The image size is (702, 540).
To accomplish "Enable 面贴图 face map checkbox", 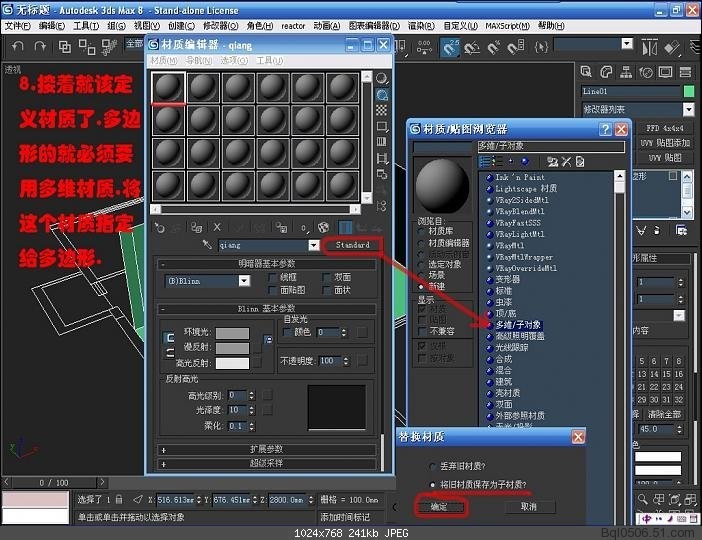I will 272,290.
